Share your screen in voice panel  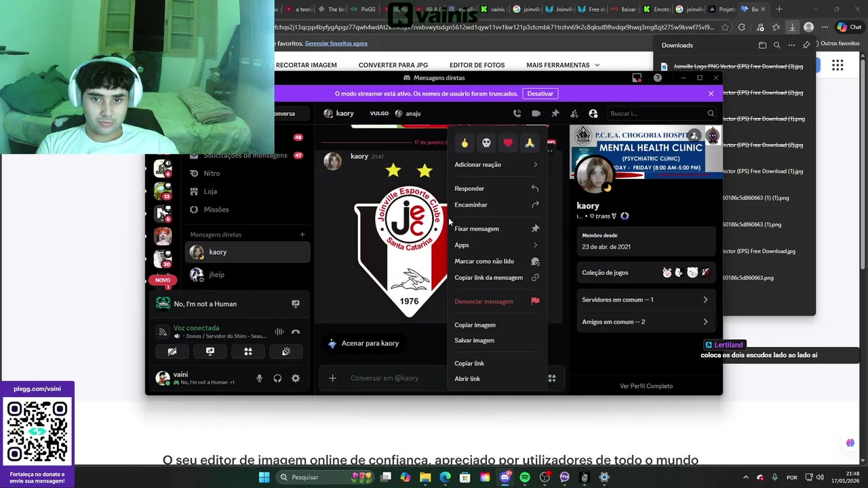(x=210, y=351)
